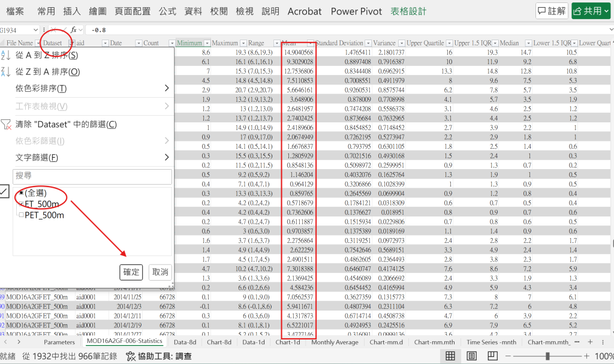
Task: Open the 資料 Data ribbon tab
Action: [x=193, y=11]
